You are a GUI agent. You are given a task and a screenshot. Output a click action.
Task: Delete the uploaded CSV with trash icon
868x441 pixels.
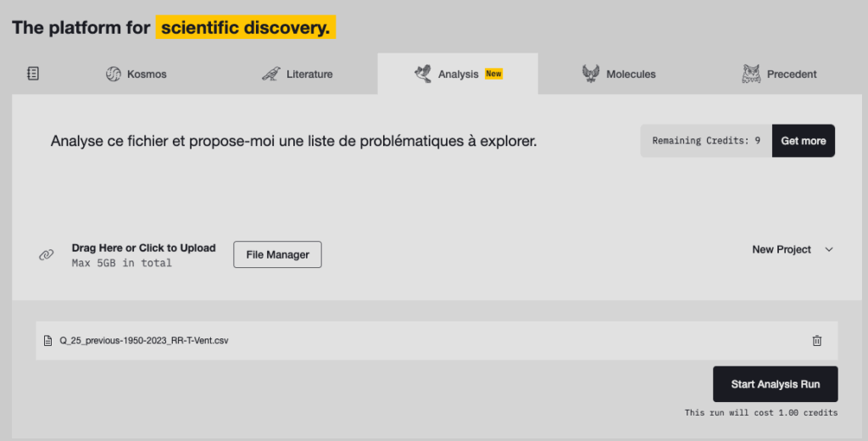tap(816, 341)
